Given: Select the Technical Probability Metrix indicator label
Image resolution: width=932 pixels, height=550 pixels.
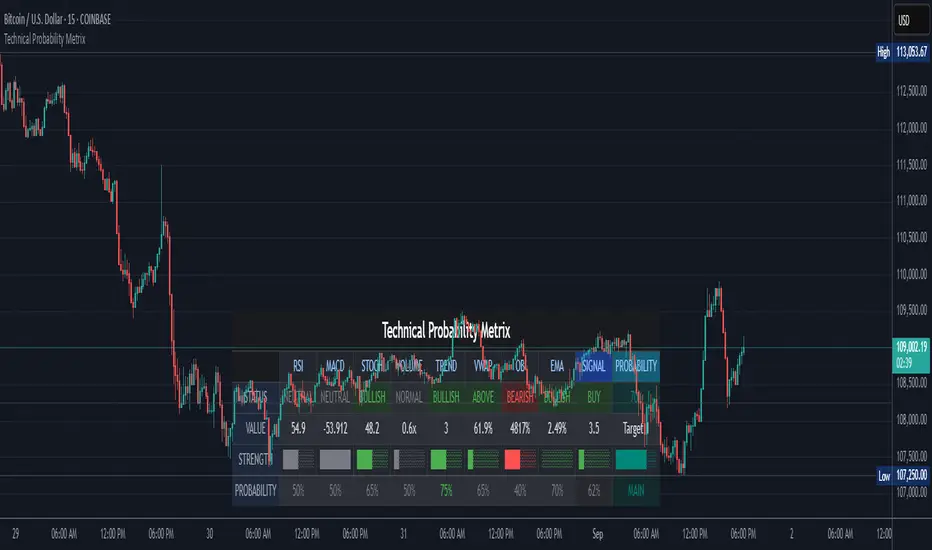Looking at the screenshot, I should click(45, 39).
